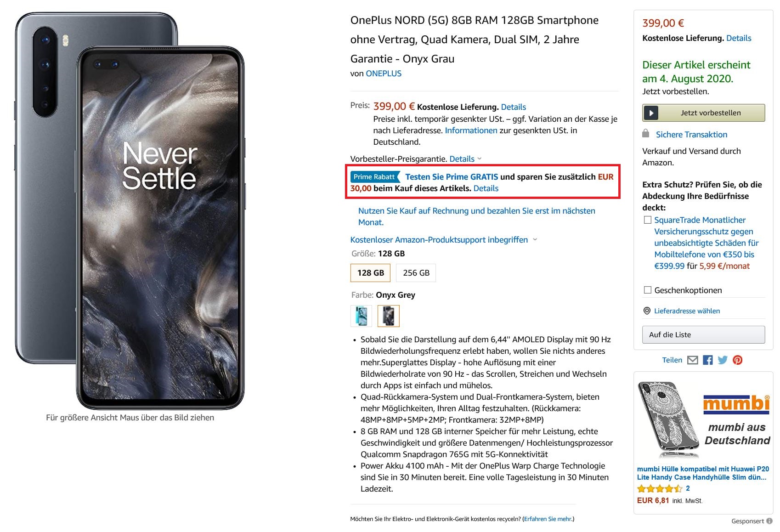Expand Kostenloser Amazon-Produktsupport dropdown arrow
This screenshot has height=532, width=780.
click(535, 239)
